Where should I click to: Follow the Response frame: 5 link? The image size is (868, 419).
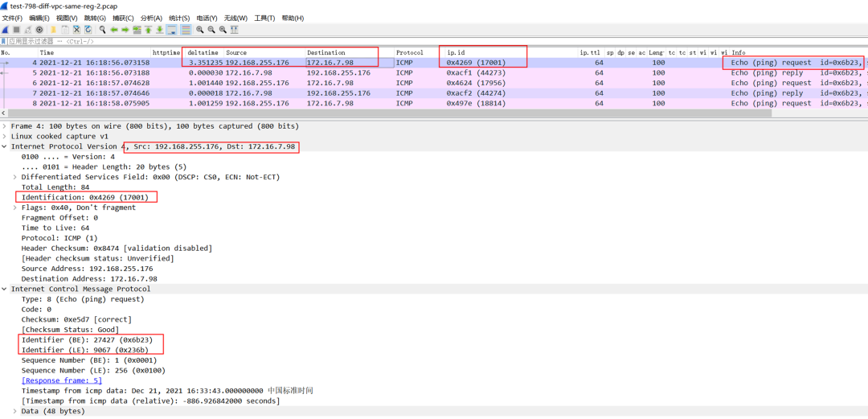click(x=61, y=380)
